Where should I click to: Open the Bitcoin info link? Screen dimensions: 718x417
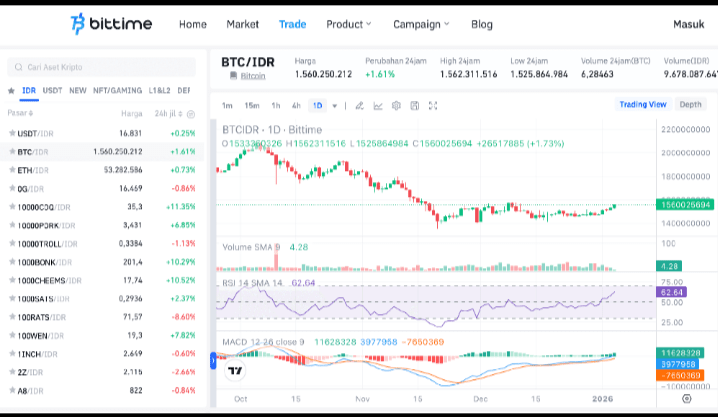[x=253, y=76]
